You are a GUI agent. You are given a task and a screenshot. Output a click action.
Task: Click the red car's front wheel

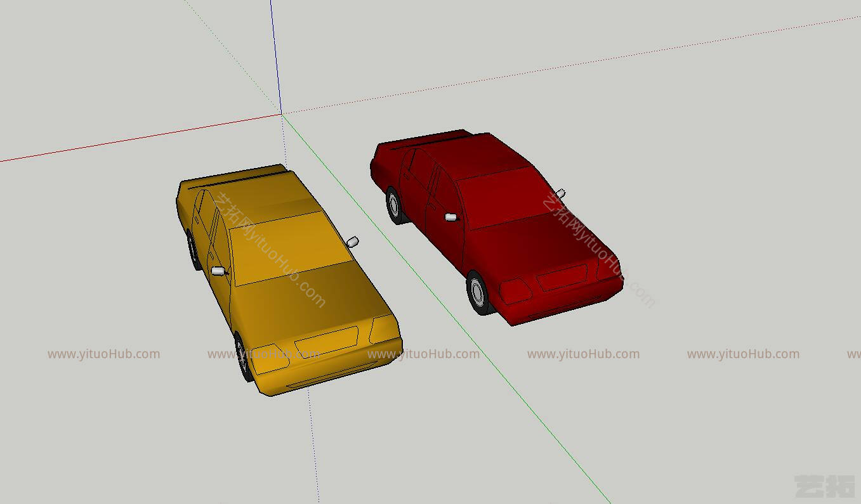pyautogui.click(x=479, y=293)
